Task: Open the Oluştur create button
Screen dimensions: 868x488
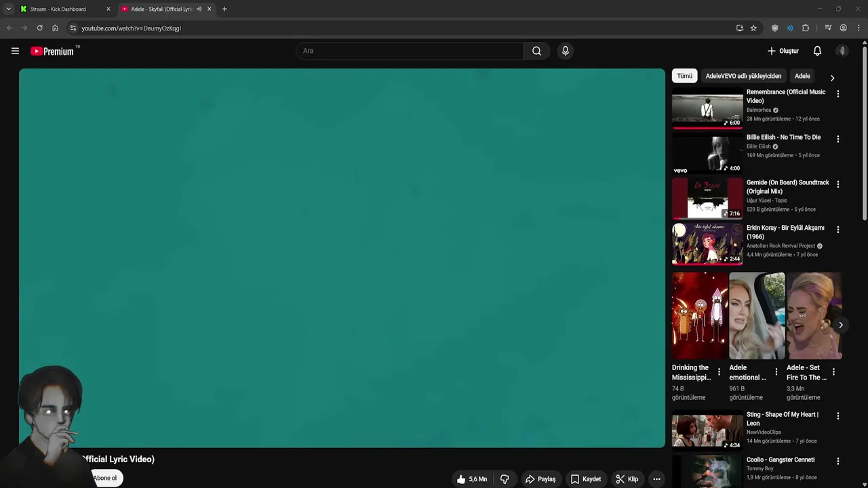Action: [x=783, y=51]
